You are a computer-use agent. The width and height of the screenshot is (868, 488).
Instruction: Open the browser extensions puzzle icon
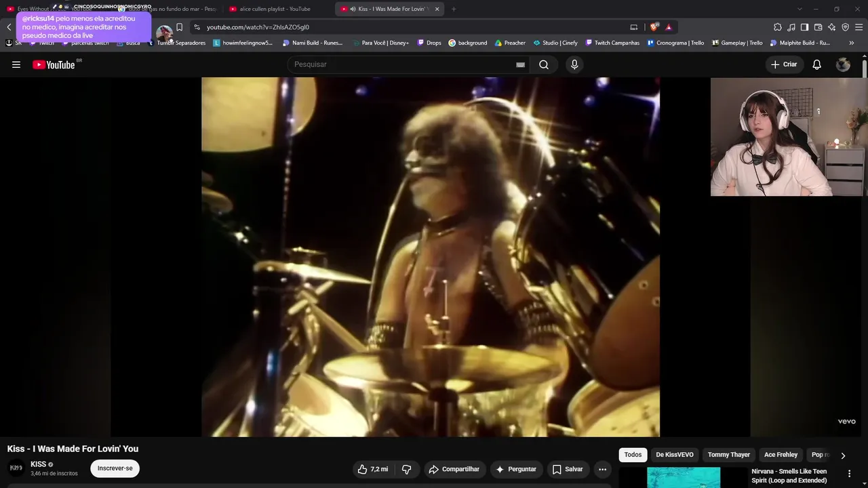[778, 27]
